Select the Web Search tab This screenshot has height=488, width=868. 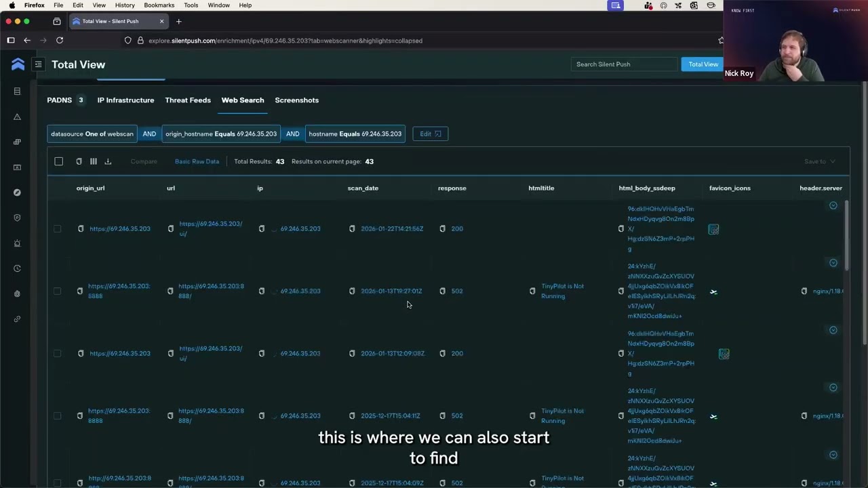pyautogui.click(x=243, y=100)
